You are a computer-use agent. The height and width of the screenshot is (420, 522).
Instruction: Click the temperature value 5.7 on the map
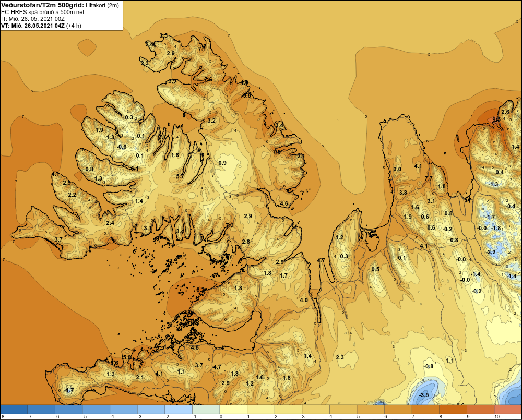point(180,176)
